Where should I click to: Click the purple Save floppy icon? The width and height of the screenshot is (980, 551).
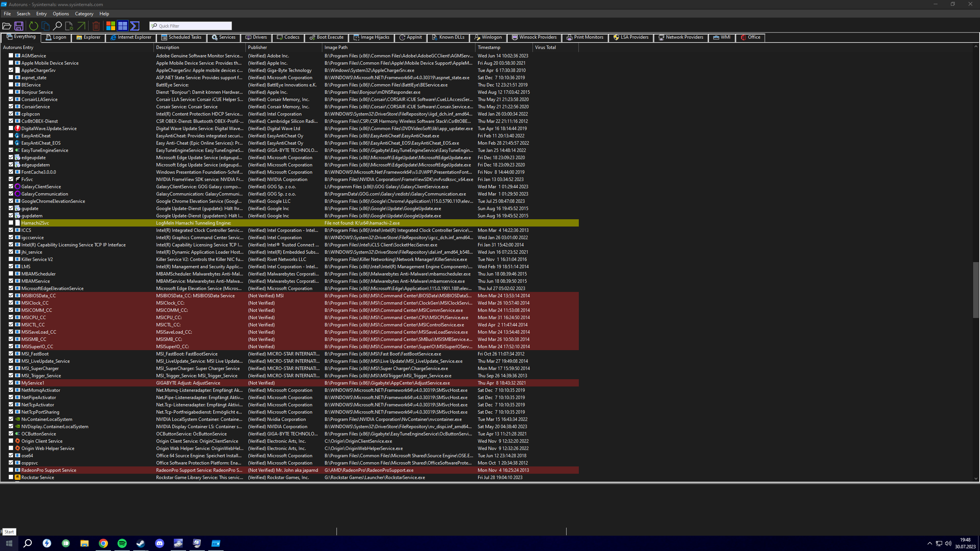pos(19,26)
